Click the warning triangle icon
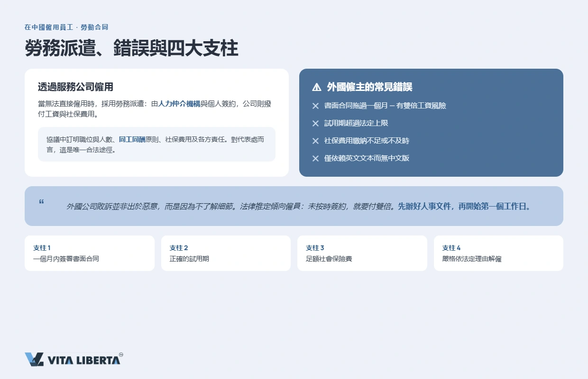 coord(317,87)
